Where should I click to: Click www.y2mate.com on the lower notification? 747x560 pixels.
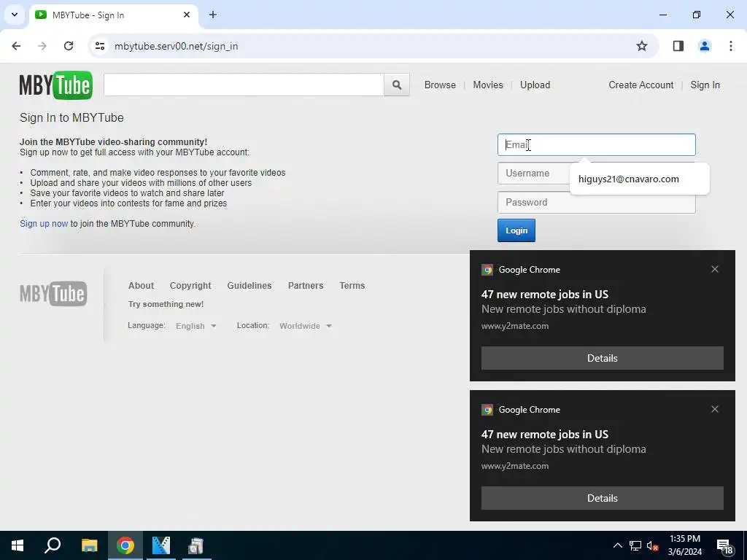(515, 466)
